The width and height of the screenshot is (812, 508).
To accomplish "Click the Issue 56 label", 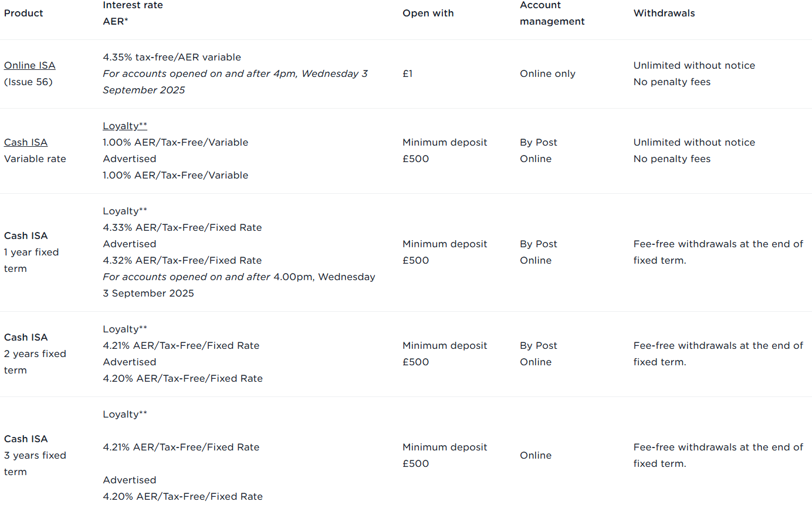I will pos(28,82).
